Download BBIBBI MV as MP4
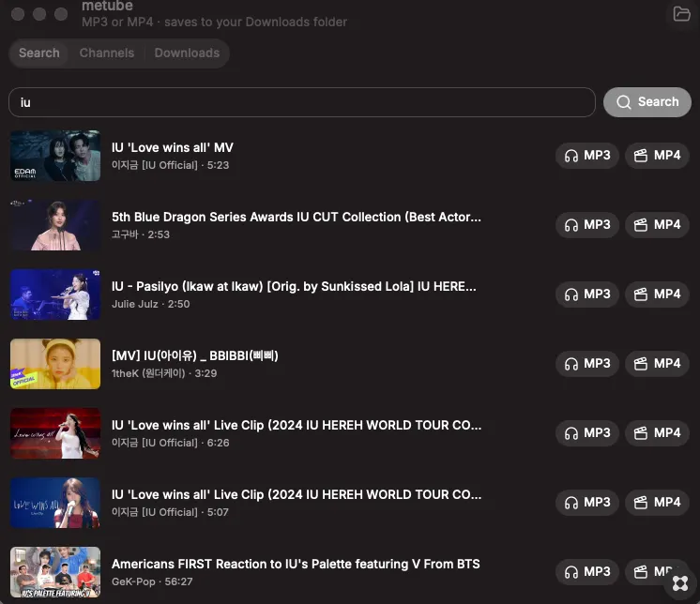The image size is (700, 604). 657,364
